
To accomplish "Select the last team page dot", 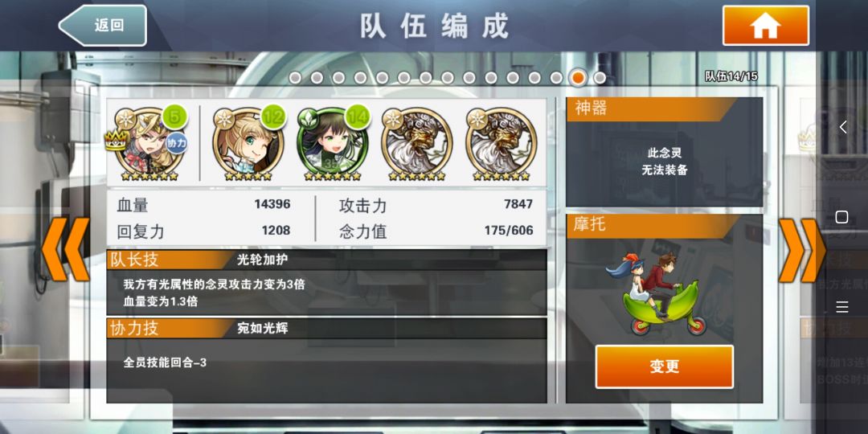I will point(600,77).
